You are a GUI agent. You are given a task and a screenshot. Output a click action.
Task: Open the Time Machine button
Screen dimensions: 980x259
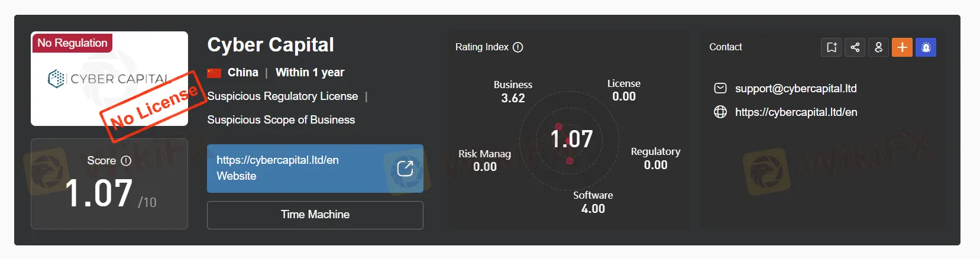tap(315, 215)
